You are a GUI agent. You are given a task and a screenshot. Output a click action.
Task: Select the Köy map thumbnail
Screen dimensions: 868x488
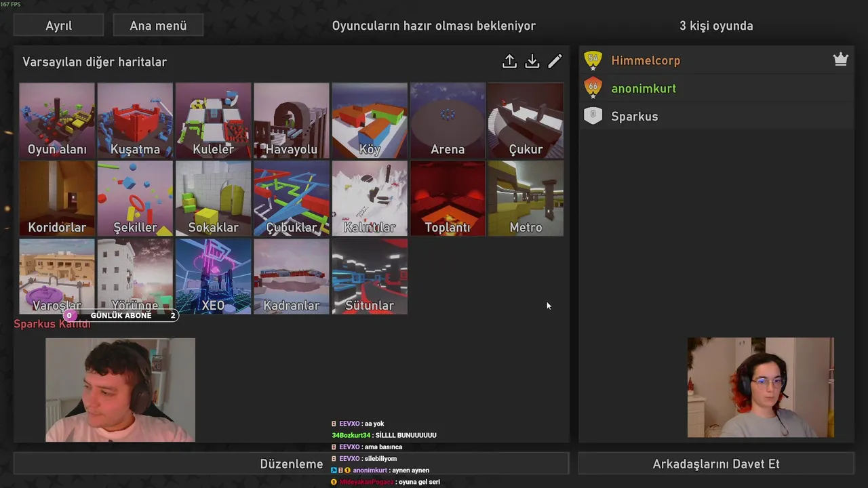pyautogui.click(x=370, y=121)
